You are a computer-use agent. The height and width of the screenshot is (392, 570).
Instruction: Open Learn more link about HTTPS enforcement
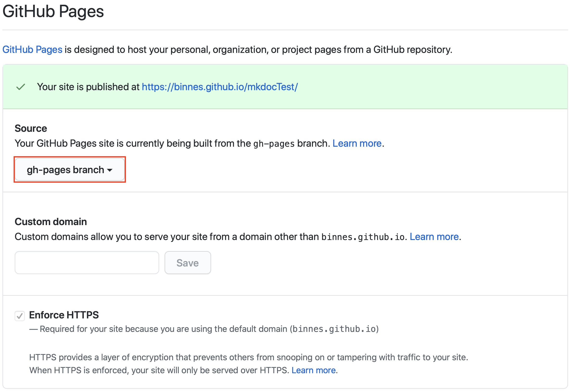(313, 370)
